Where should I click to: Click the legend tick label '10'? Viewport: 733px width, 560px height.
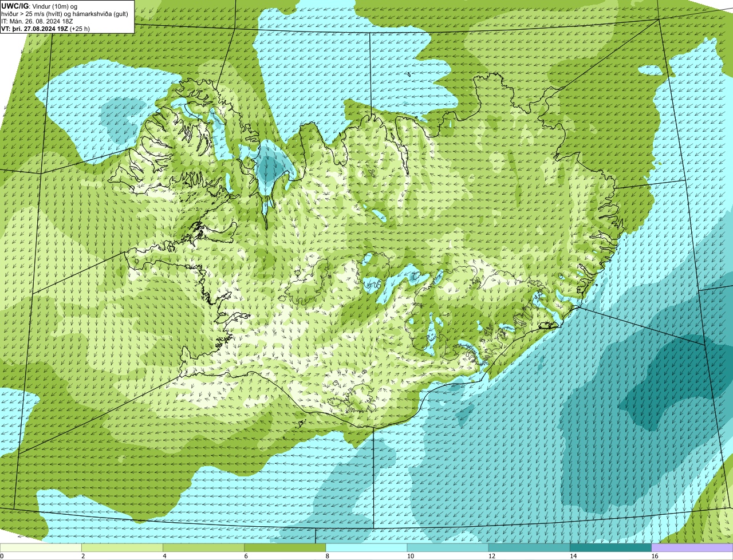tap(410, 556)
